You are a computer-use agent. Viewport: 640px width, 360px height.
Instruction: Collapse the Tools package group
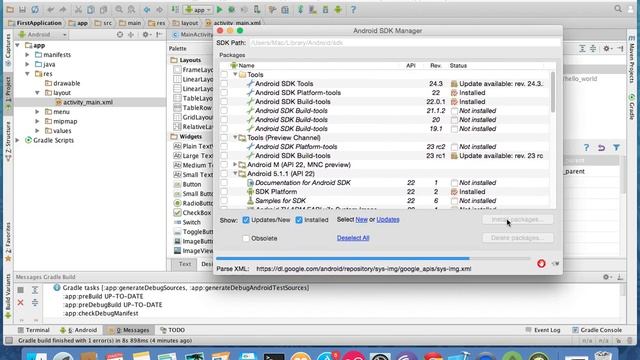236,75
